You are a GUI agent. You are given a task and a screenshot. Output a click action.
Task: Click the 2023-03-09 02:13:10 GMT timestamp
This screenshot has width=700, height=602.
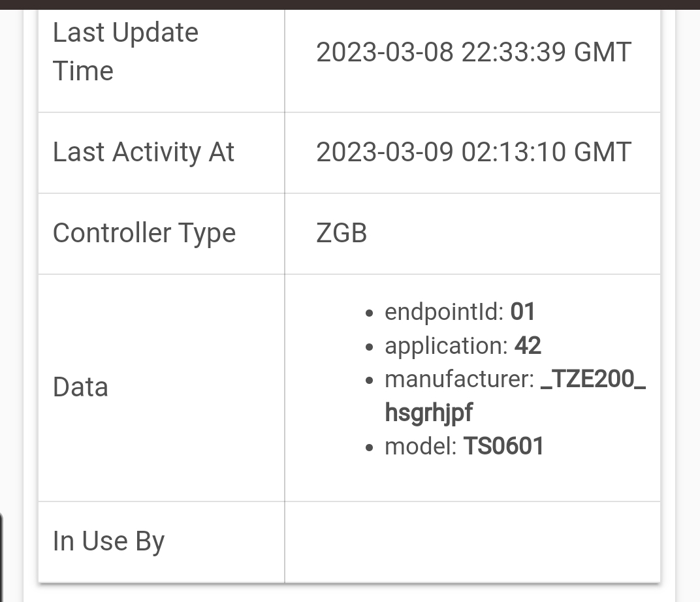point(473,152)
